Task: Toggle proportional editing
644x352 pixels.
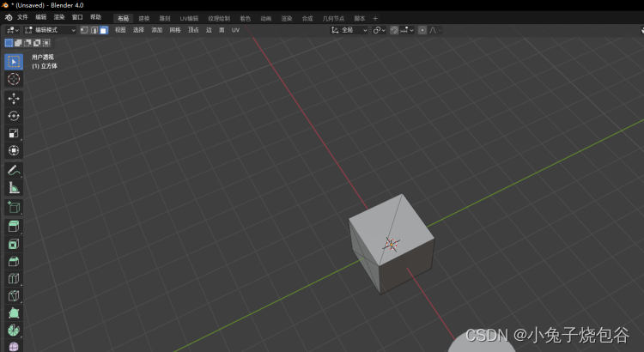Action: 422,30
